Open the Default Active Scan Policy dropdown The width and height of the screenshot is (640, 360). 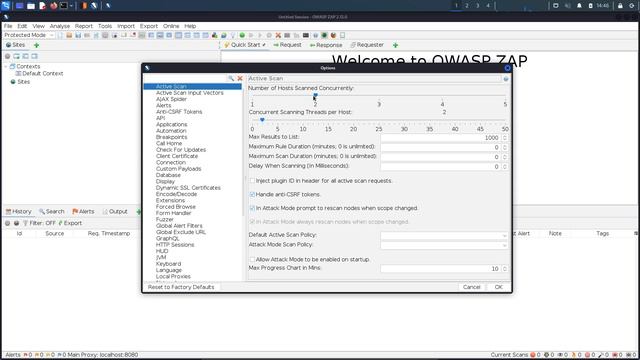(x=444, y=236)
